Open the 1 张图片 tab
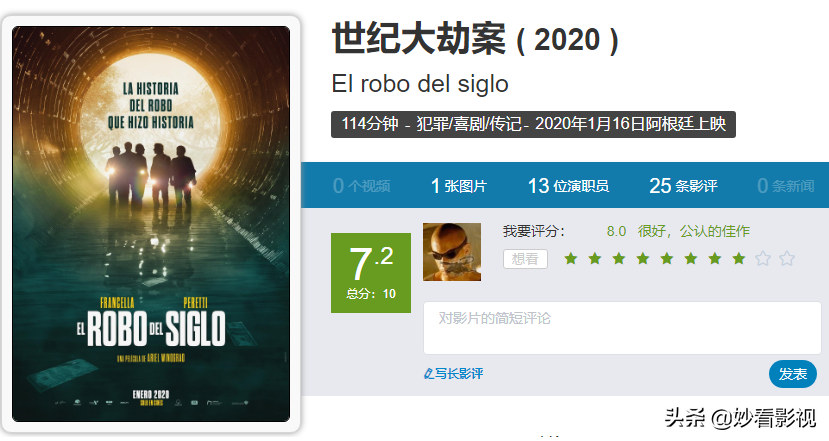The width and height of the screenshot is (829, 441). click(458, 186)
